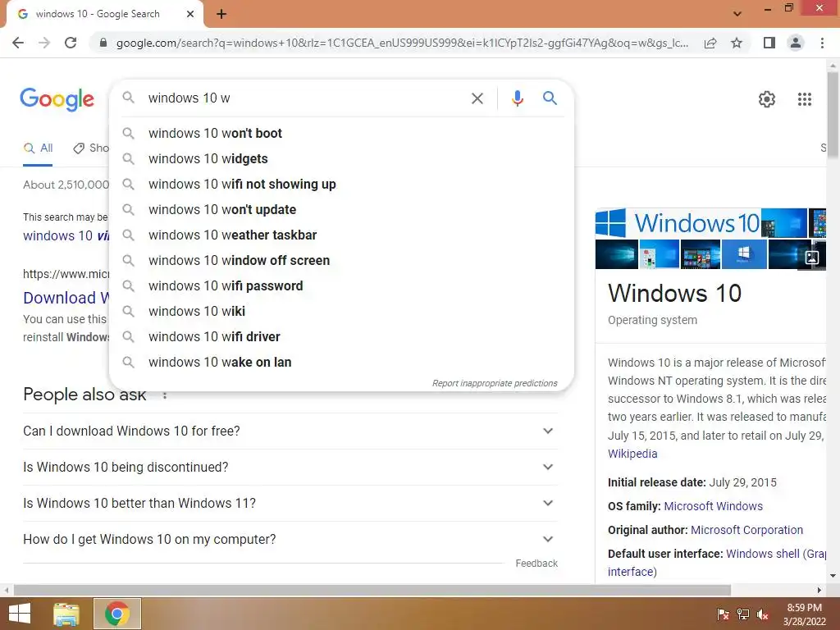
Task: Click the Action Center flag tray icon
Action: [723, 614]
